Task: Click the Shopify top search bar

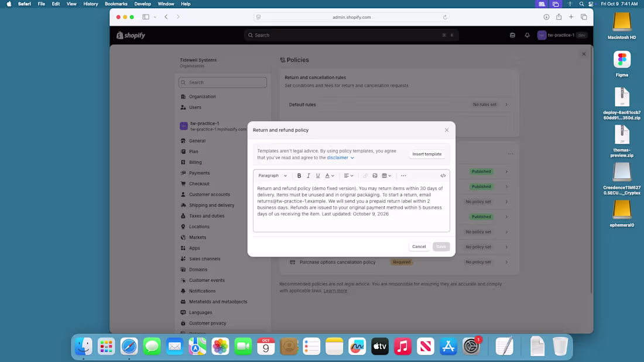Action: click(x=351, y=35)
